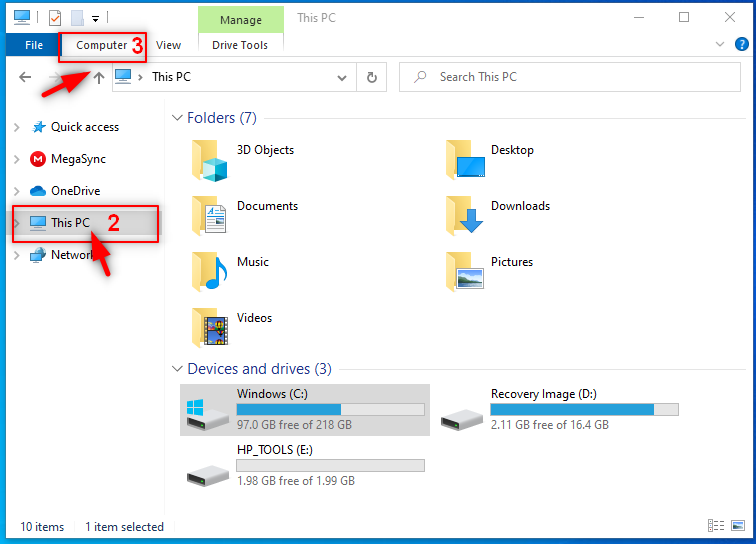Expand the Network tree node

click(17, 255)
